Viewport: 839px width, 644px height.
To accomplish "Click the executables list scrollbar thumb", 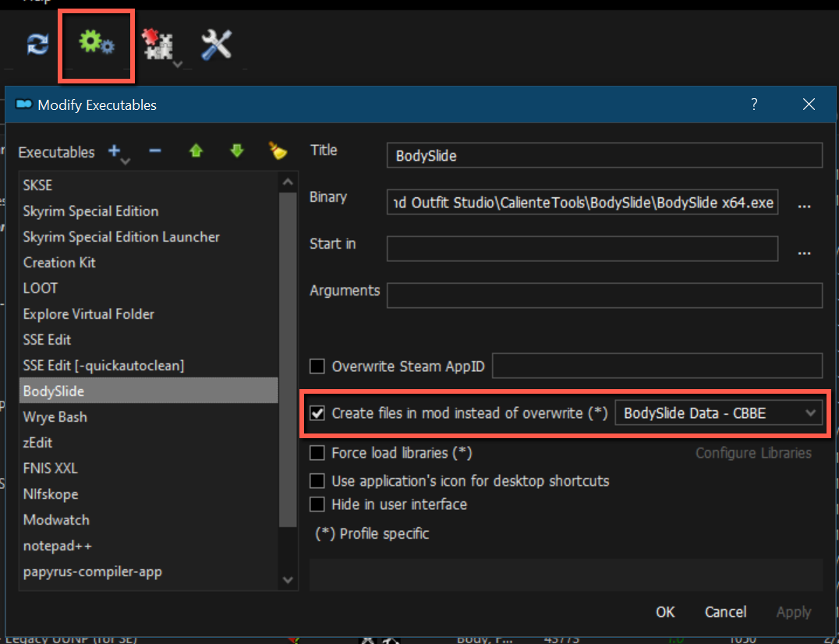I will [288, 359].
